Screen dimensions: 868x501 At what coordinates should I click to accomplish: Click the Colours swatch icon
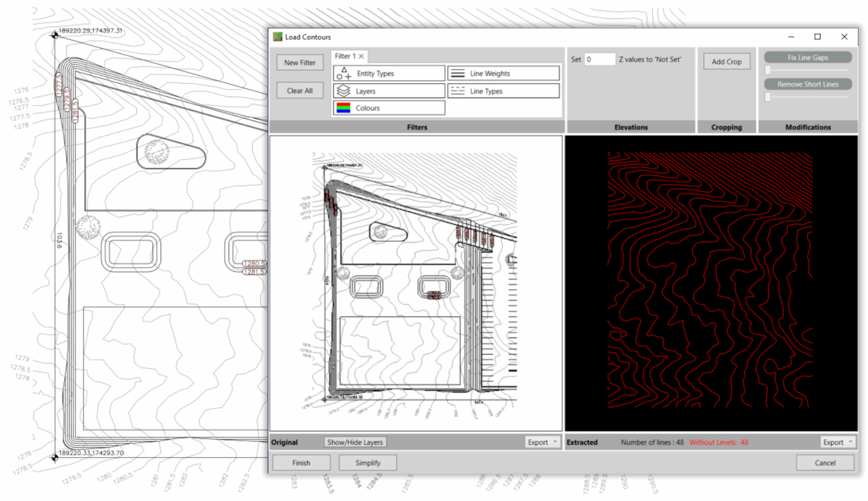point(343,108)
